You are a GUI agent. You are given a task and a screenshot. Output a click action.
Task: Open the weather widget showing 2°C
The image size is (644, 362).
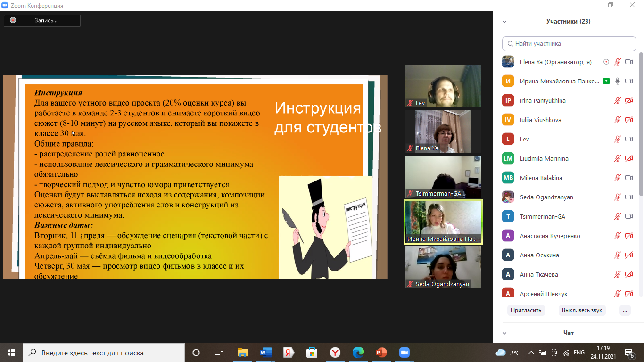click(508, 353)
